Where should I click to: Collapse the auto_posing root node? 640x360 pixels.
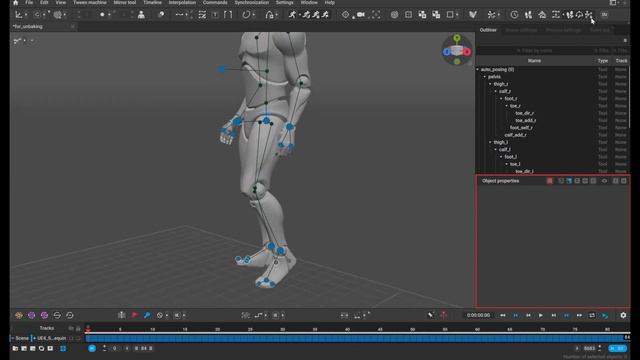pyautogui.click(x=478, y=69)
